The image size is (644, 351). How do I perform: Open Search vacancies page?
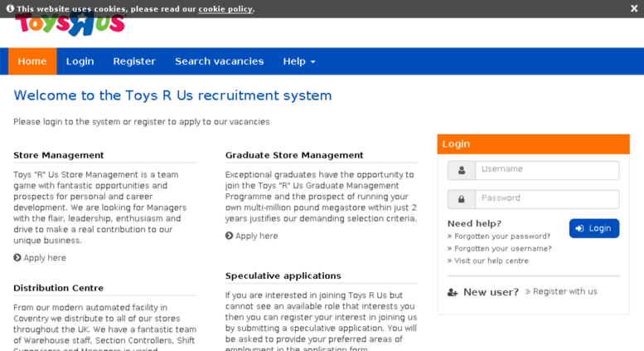click(x=220, y=61)
